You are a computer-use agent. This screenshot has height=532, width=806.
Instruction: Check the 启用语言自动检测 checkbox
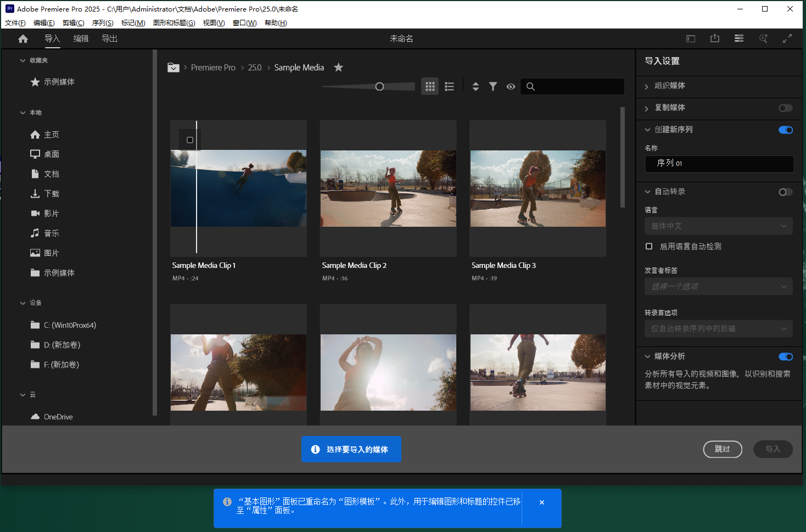(x=648, y=246)
